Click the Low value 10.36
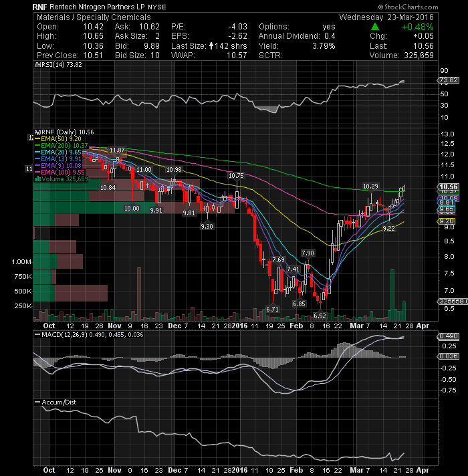This screenshot has width=468, height=476. 93,46
